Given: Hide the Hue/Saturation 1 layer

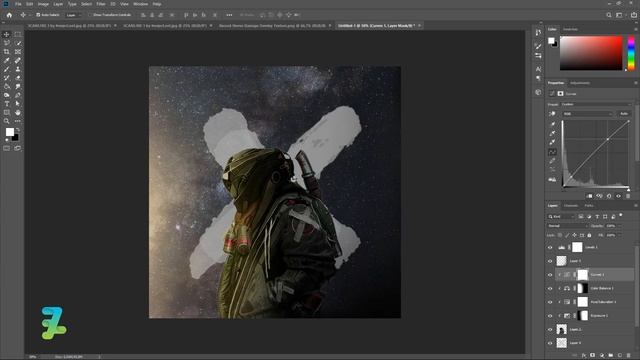Looking at the screenshot, I should tap(550, 302).
